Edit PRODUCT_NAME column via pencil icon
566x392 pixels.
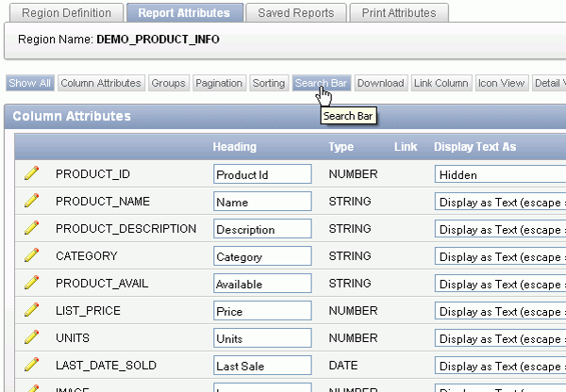32,201
